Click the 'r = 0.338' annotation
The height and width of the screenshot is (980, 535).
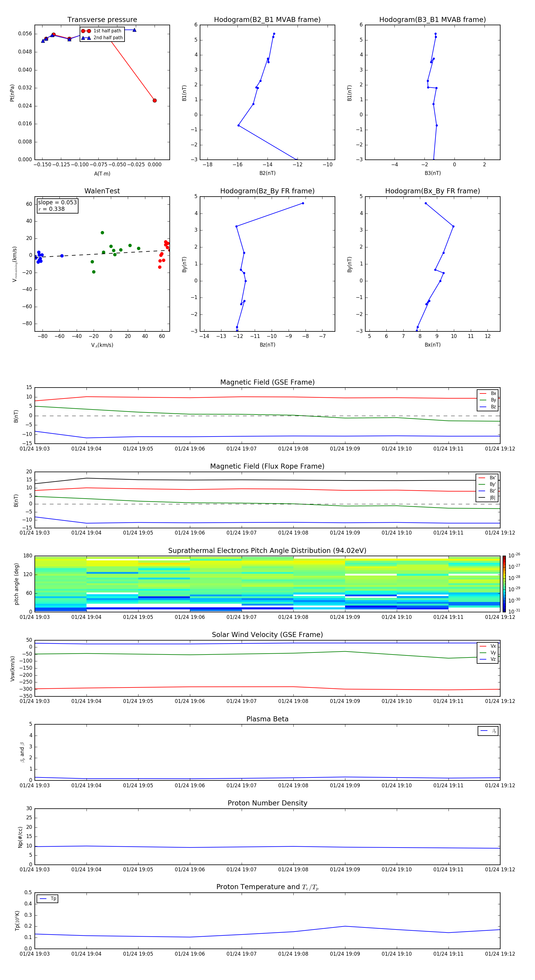coord(51,209)
